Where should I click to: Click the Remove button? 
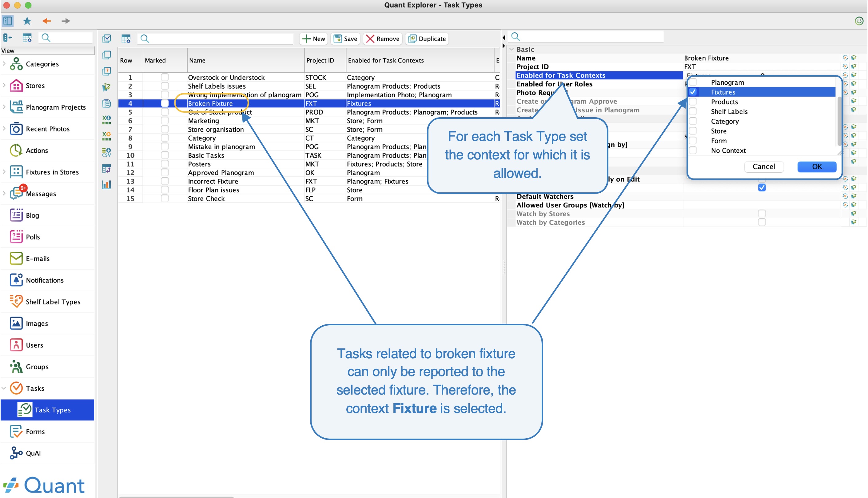383,39
